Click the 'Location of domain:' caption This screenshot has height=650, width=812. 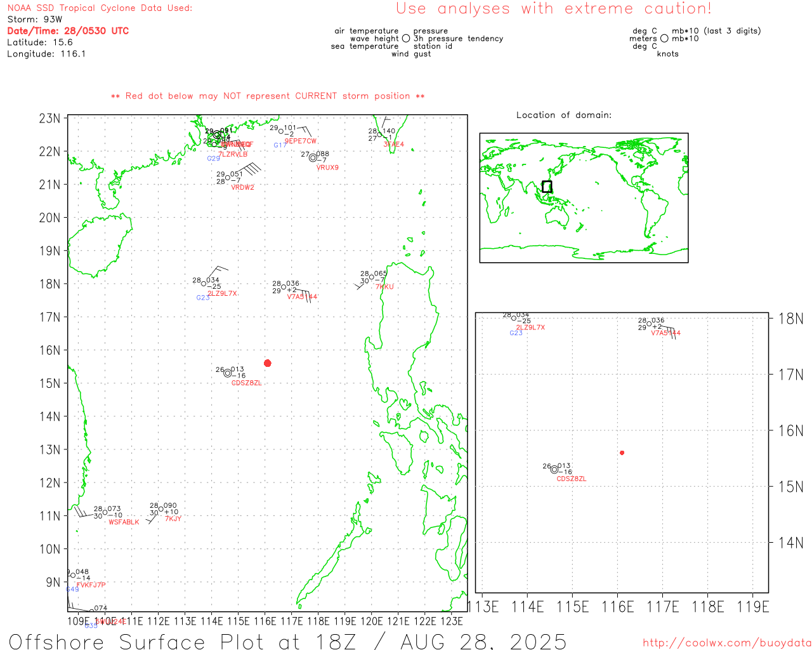pos(564,115)
